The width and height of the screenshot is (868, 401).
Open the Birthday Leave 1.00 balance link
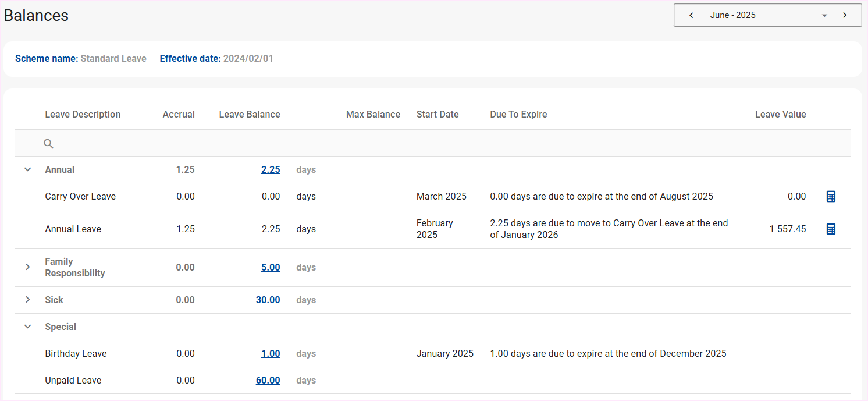point(271,354)
